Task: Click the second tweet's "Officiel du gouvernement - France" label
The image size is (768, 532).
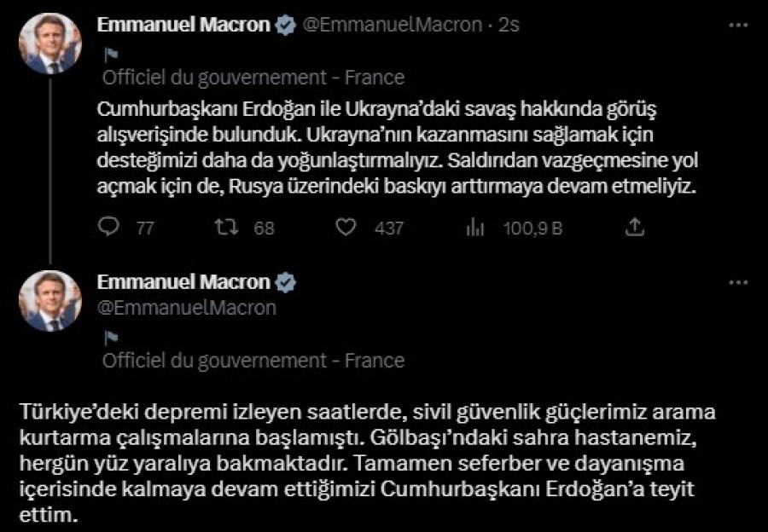Action: coord(253,361)
